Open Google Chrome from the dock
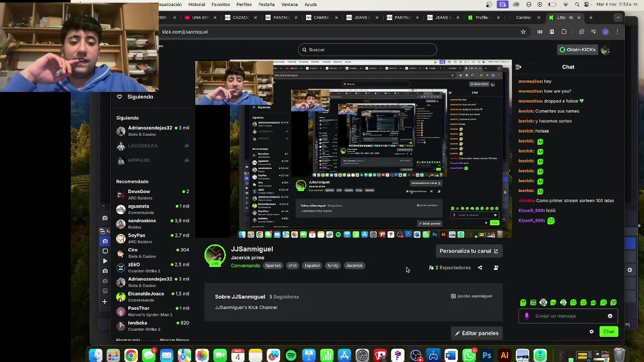The image size is (644, 362). pyautogui.click(x=131, y=355)
